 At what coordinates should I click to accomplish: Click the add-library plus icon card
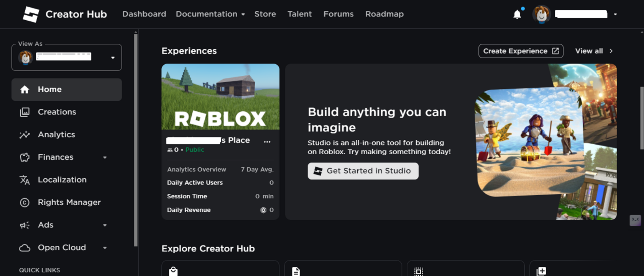coord(541,271)
